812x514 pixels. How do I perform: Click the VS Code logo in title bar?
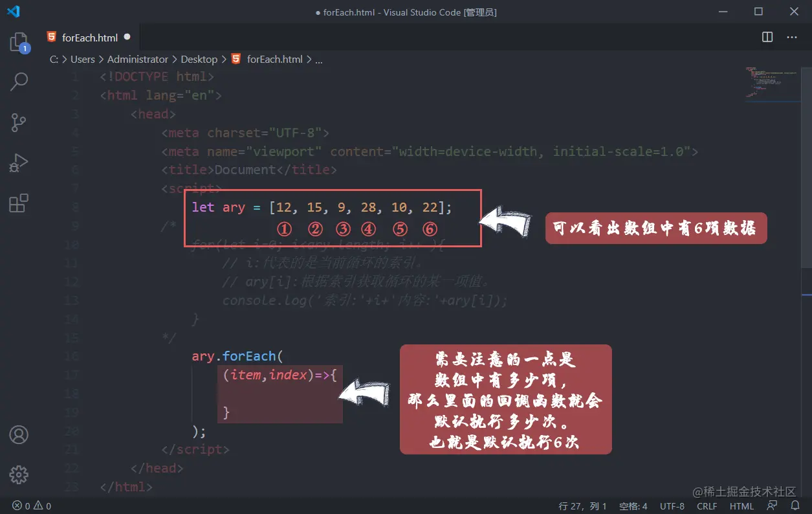pos(13,12)
